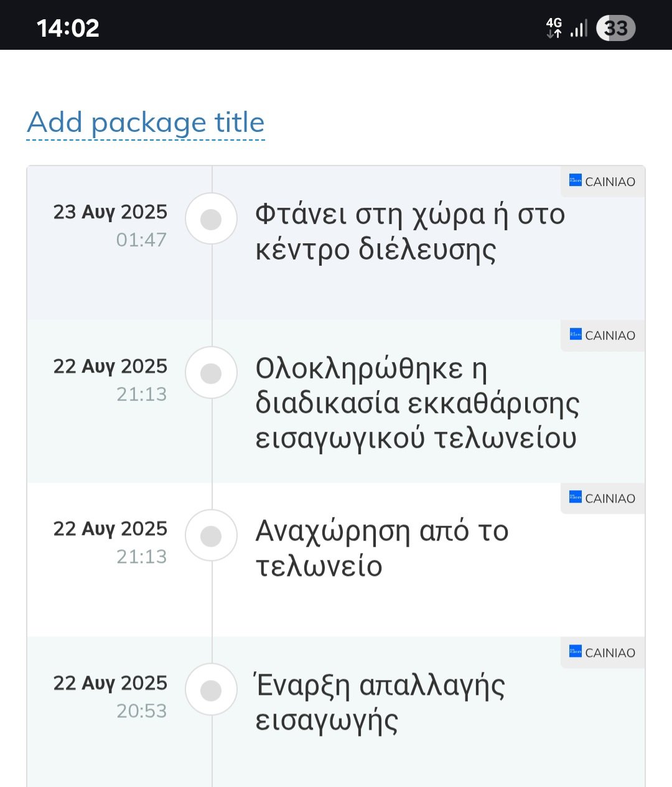Open the Έναρξη απαλλαγής εισαγωγής event text
672x787 pixels.
(380, 703)
